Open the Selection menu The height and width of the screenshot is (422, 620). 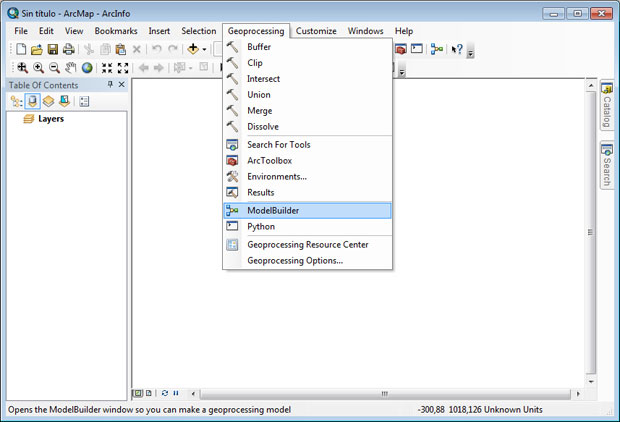198,31
